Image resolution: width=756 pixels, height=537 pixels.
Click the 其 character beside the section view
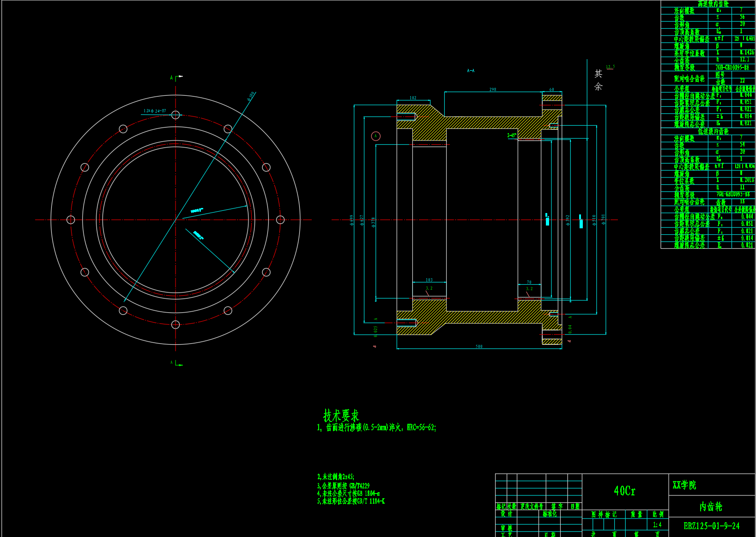(x=599, y=73)
